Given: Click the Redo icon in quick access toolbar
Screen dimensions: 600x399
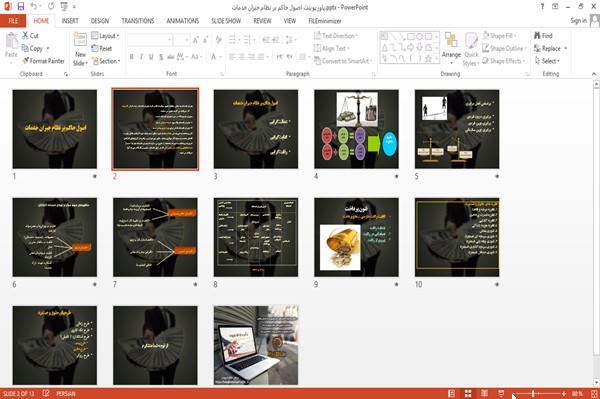Looking at the screenshot, I should (x=51, y=7).
